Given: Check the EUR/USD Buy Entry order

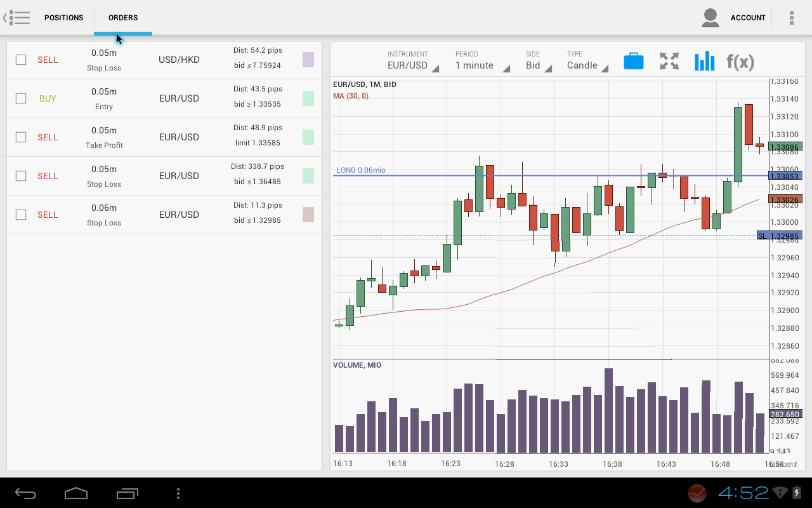Looking at the screenshot, I should click(x=21, y=98).
